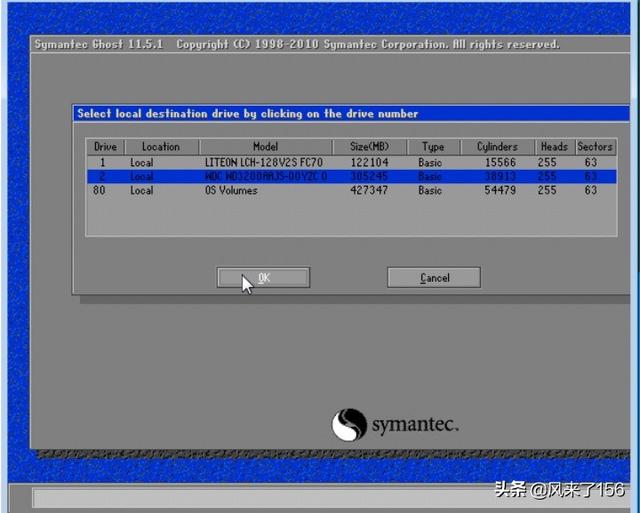The width and height of the screenshot is (640, 513).
Task: Click the Type column header
Action: pyautogui.click(x=433, y=147)
